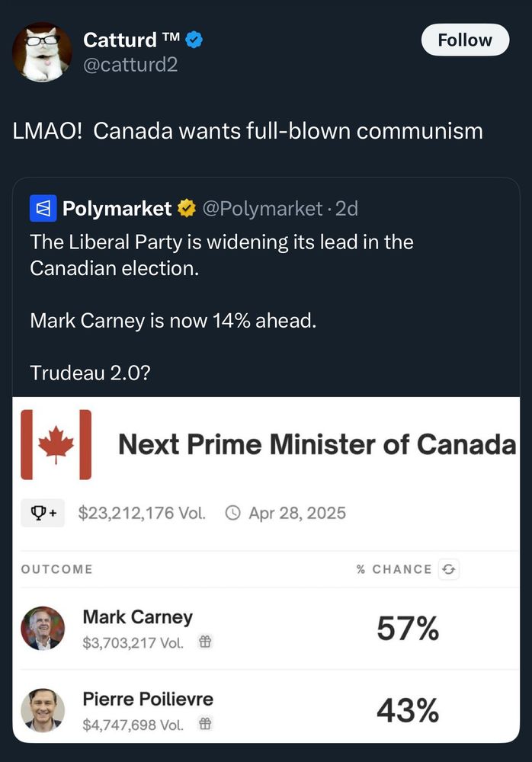Open Pierre Poilievre's profile photo
This screenshot has width=532, height=762.
(43, 710)
